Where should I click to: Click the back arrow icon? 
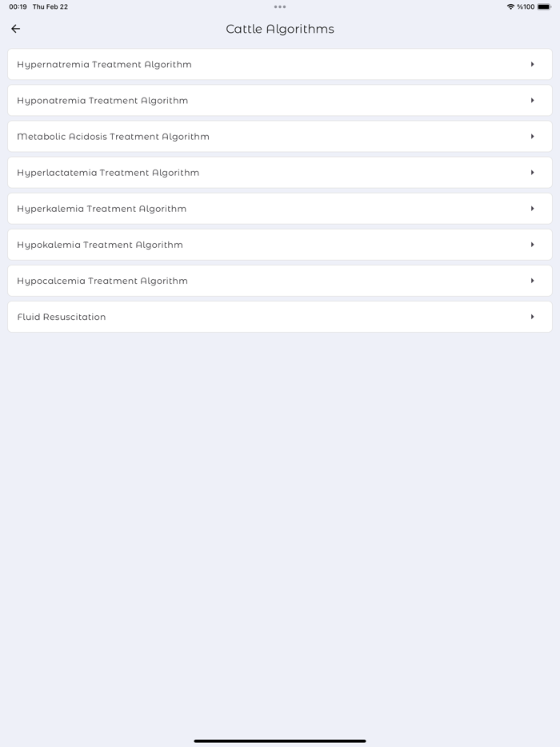[15, 28]
